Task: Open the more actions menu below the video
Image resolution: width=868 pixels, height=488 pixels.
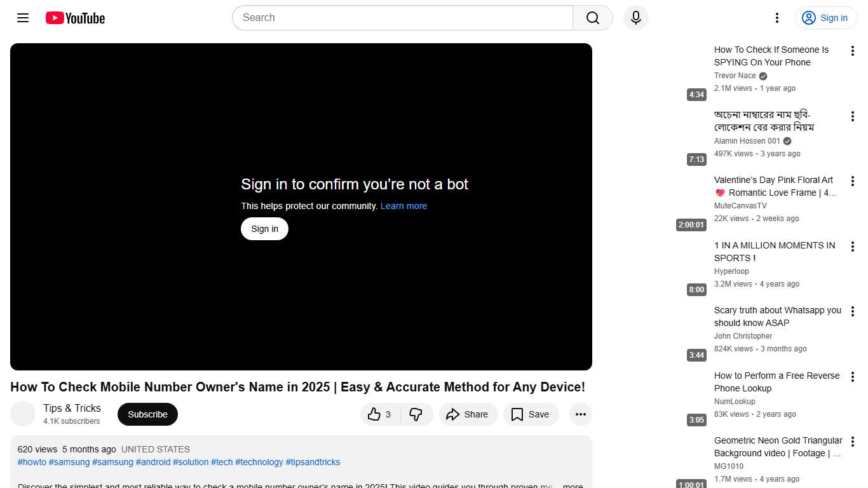Action: [580, 414]
